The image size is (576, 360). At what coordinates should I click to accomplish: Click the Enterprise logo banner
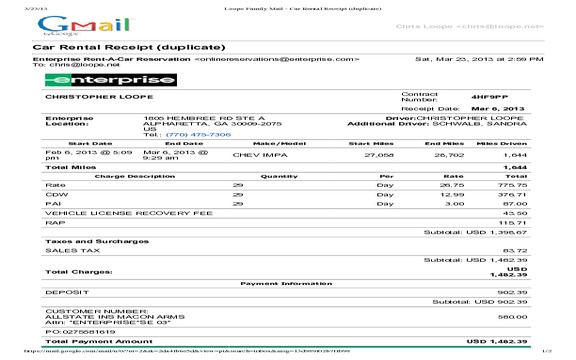[111, 80]
